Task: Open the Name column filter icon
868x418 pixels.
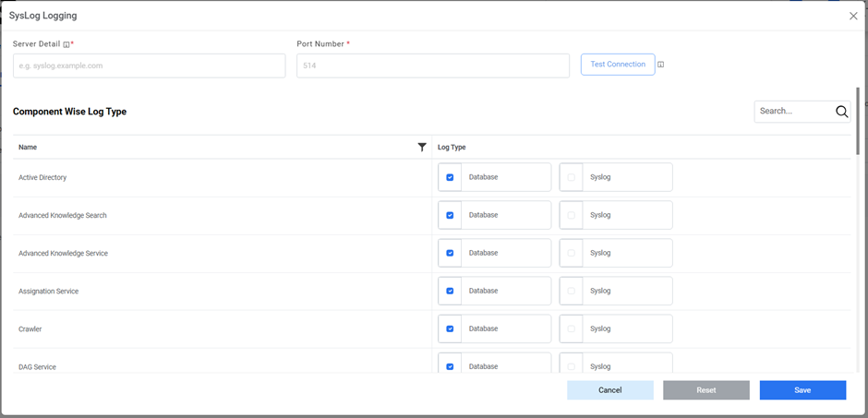Action: (x=422, y=147)
